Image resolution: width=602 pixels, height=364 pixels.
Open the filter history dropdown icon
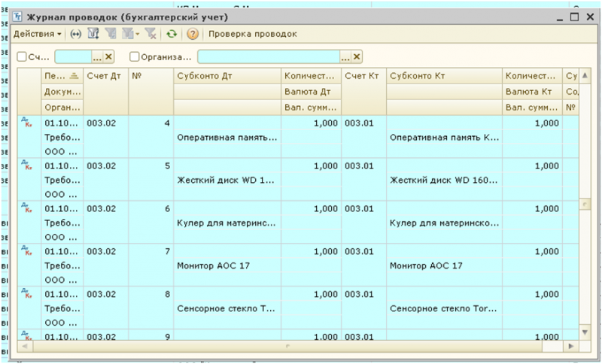[130, 34]
